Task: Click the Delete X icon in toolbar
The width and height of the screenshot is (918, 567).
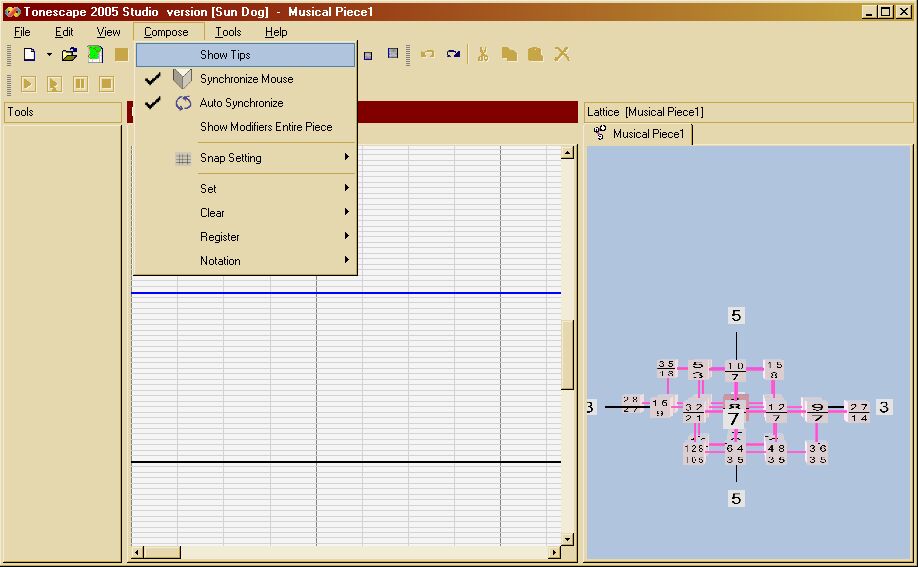Action: (562, 55)
